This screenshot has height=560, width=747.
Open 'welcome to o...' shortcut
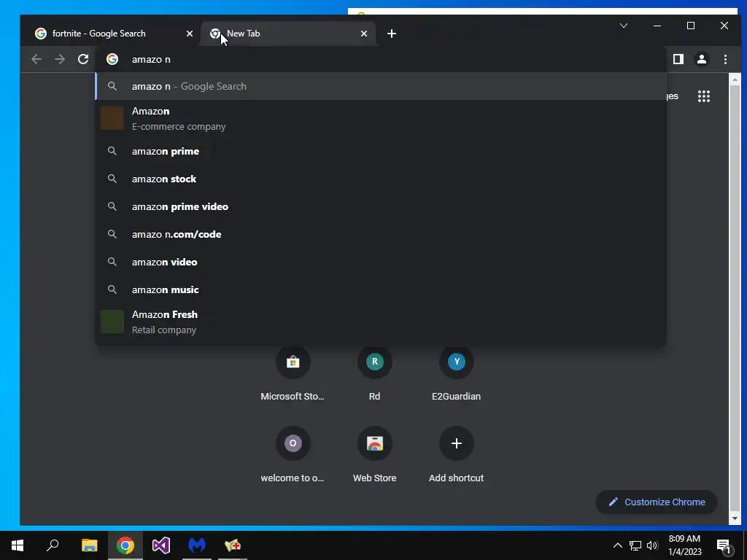pyautogui.click(x=293, y=455)
